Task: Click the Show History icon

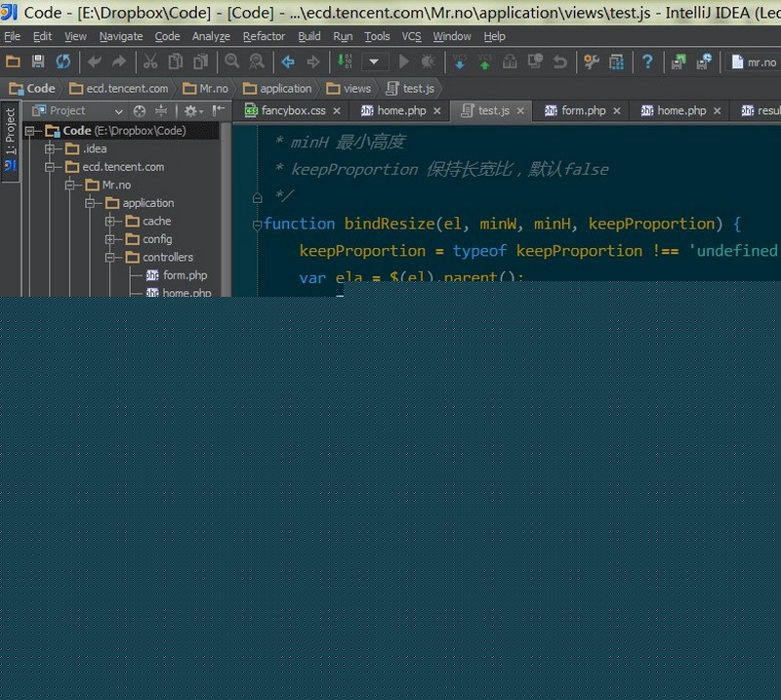Action: click(x=535, y=62)
